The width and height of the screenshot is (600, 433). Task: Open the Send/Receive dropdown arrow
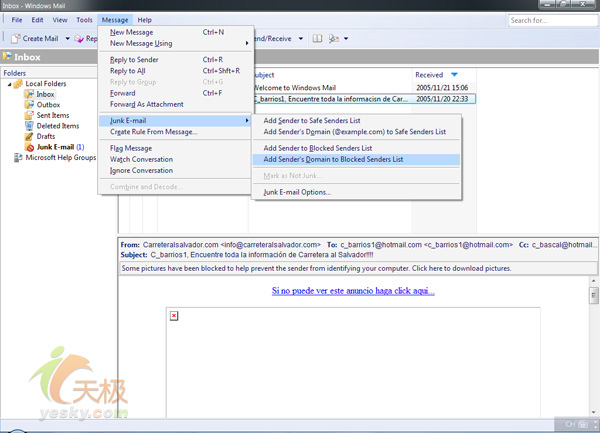pyautogui.click(x=301, y=39)
